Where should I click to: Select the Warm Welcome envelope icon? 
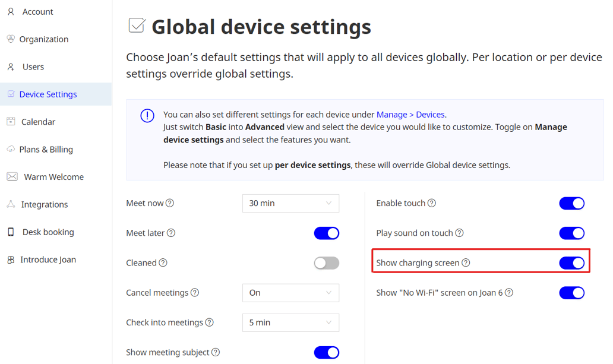[x=11, y=176]
